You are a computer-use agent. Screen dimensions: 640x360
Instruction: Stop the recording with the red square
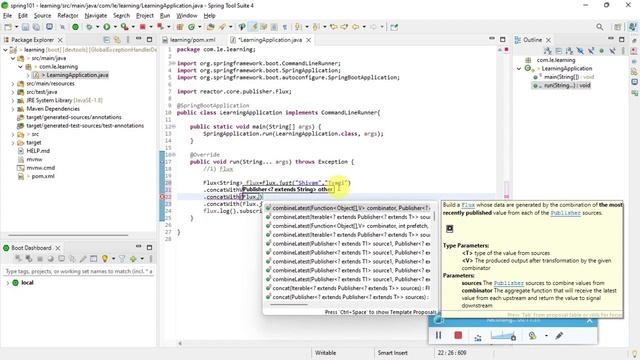point(458,336)
